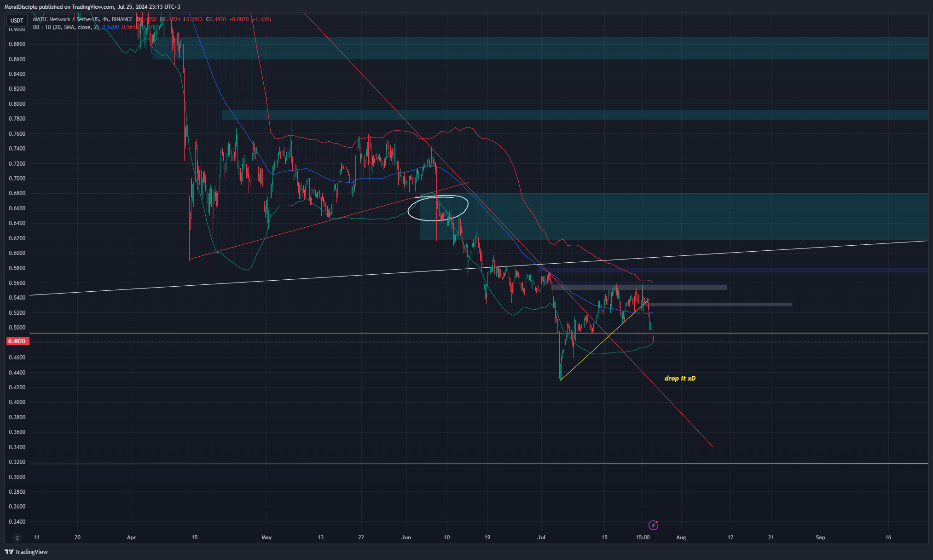Open the TradingView logo link
The image size is (933, 560).
coord(26,552)
